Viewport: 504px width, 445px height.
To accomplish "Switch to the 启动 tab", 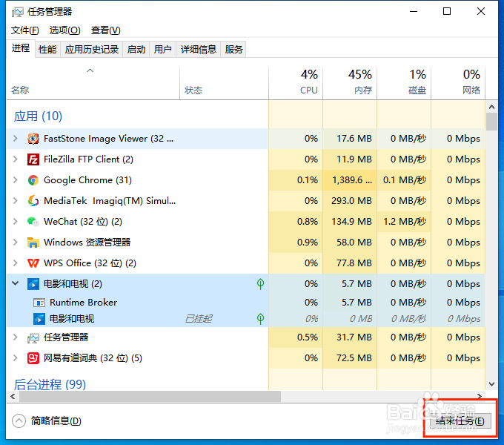I will coord(136,49).
